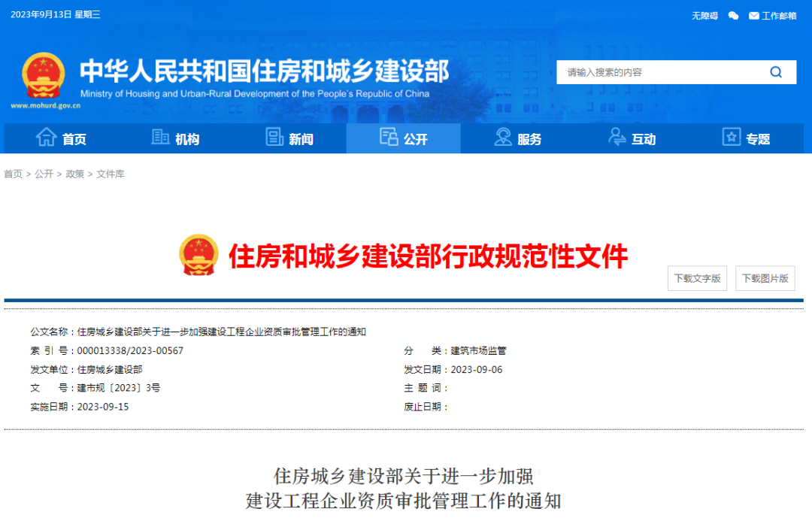Click the www.mohurd.gov.cn site address
812x530 pixels.
tap(46, 105)
